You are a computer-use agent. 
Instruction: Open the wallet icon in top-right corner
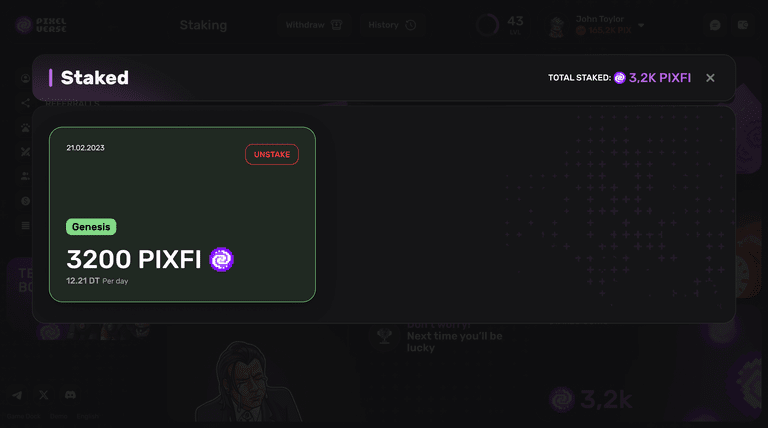(743, 25)
